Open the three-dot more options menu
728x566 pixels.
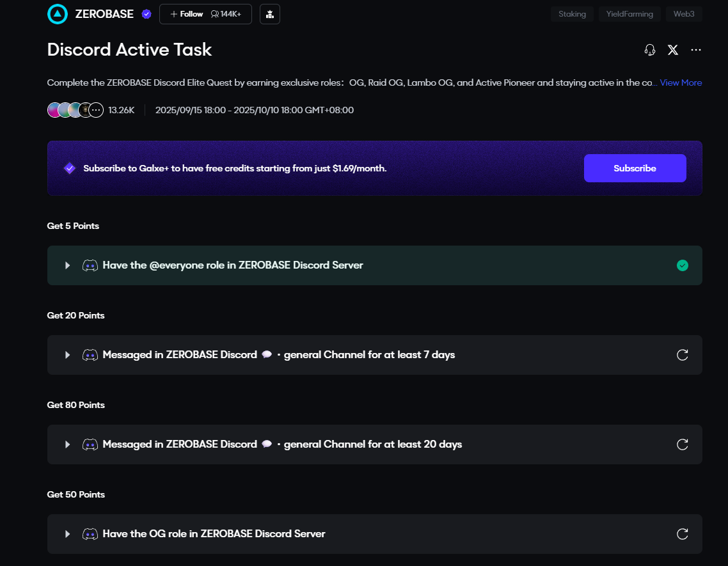695,50
